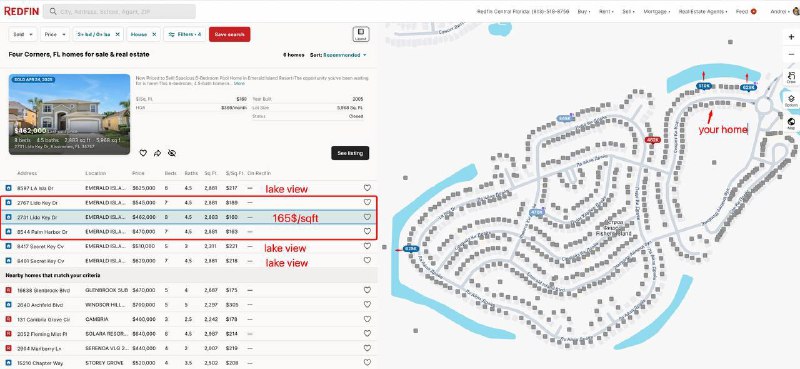Screen dimensions: 800x369
Task: Favorite 2040 Archfield Blvd row heart
Action: [x=367, y=305]
